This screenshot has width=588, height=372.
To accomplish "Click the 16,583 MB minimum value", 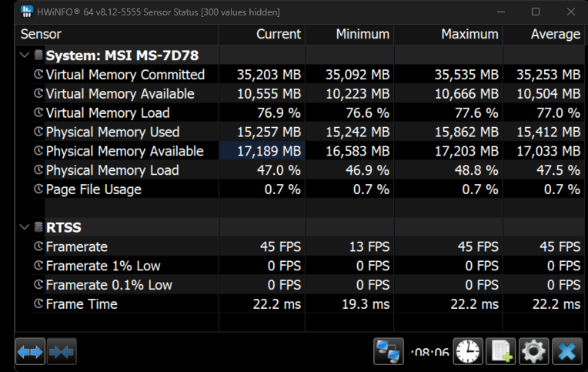I will (357, 151).
